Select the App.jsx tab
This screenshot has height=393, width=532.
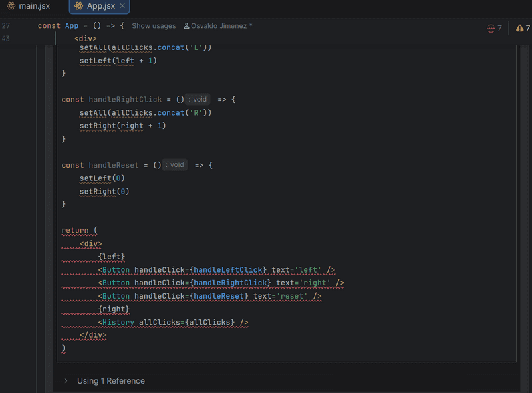(x=98, y=7)
